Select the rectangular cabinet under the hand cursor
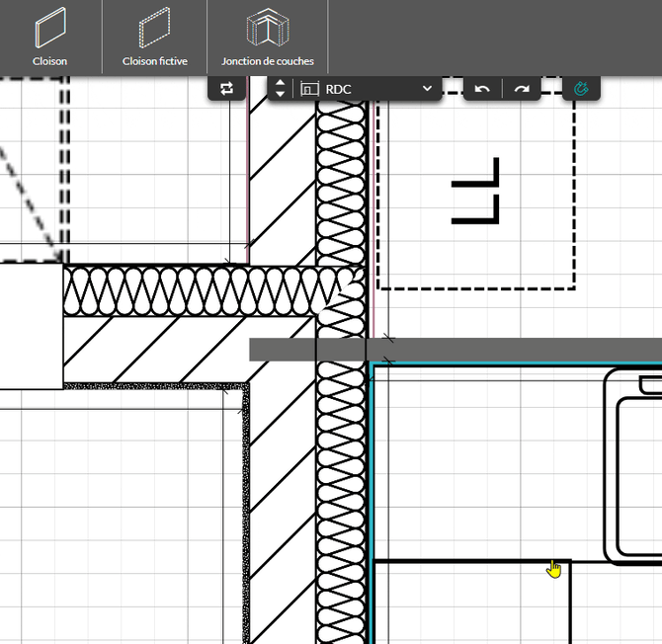Image resolution: width=662 pixels, height=644 pixels. (x=472, y=603)
